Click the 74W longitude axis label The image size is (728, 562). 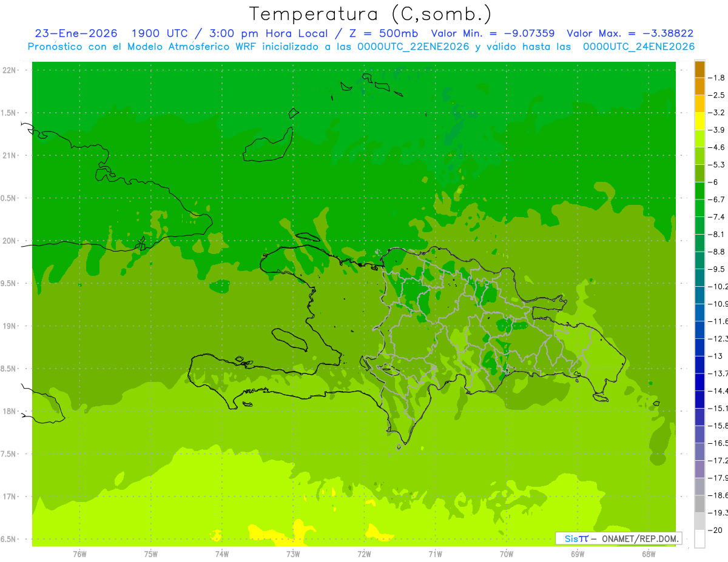pyautogui.click(x=222, y=554)
